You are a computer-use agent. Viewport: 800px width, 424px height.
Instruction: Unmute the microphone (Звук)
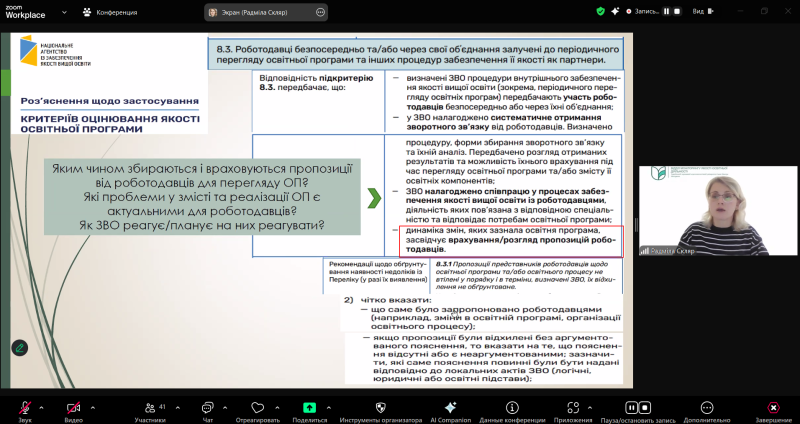tap(25, 411)
